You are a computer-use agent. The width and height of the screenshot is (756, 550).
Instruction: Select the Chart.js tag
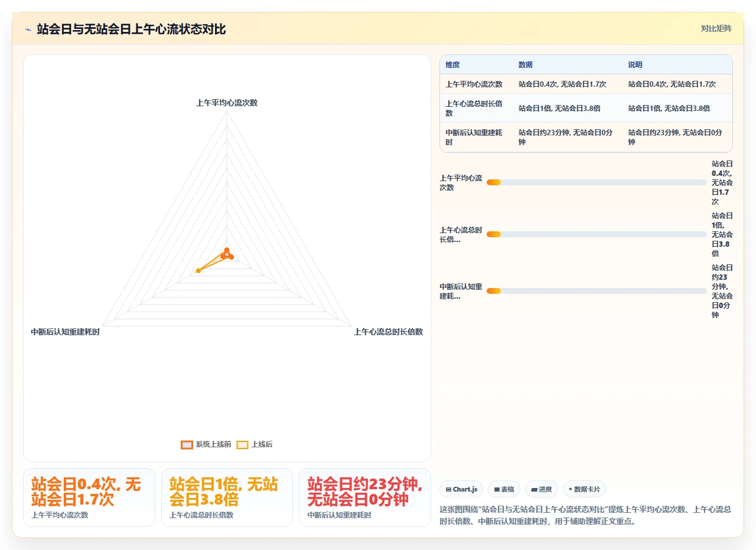461,489
